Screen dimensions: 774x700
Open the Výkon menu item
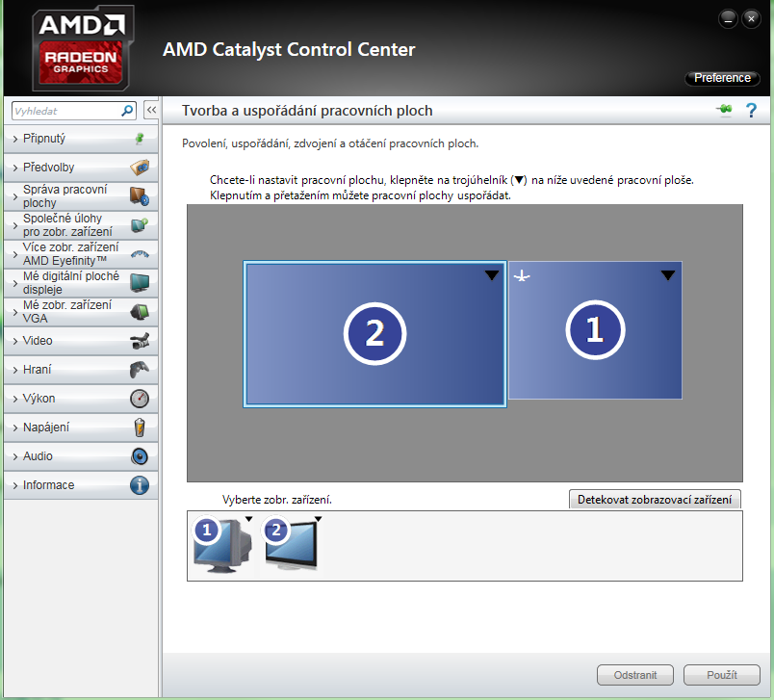pyautogui.click(x=81, y=399)
